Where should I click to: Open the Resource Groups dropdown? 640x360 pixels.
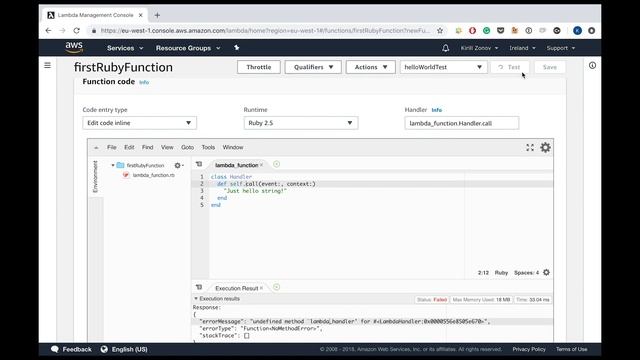pyautogui.click(x=188, y=48)
